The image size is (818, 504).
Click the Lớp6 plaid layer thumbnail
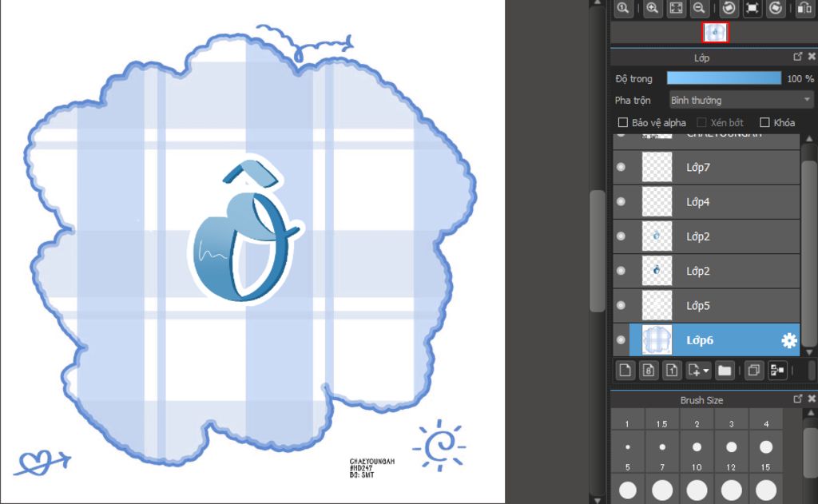tap(657, 339)
